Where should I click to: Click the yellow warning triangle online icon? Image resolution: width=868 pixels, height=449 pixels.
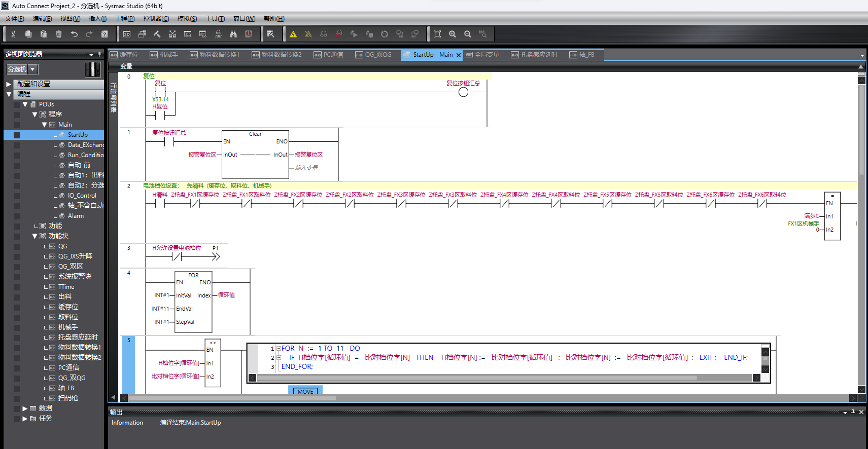pos(293,34)
